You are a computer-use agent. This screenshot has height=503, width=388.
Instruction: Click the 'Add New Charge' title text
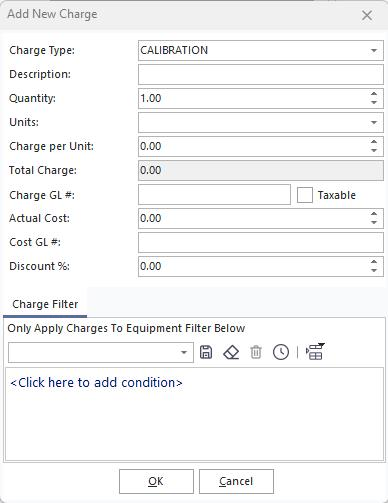[x=52, y=14]
